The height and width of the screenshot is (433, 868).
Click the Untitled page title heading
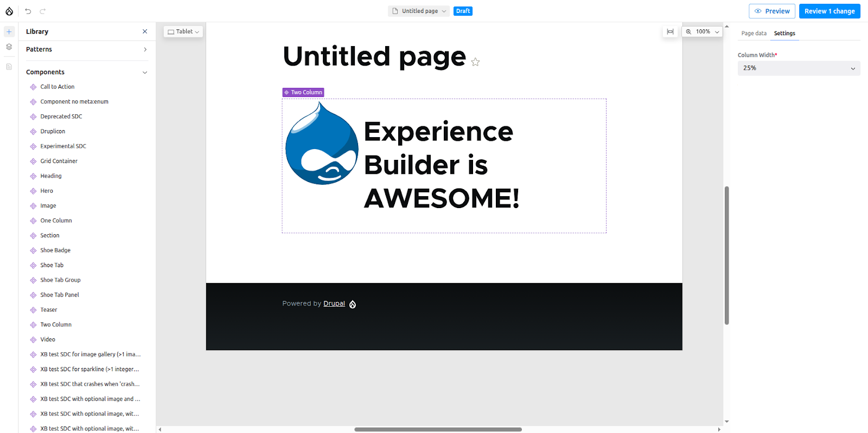coord(374,56)
